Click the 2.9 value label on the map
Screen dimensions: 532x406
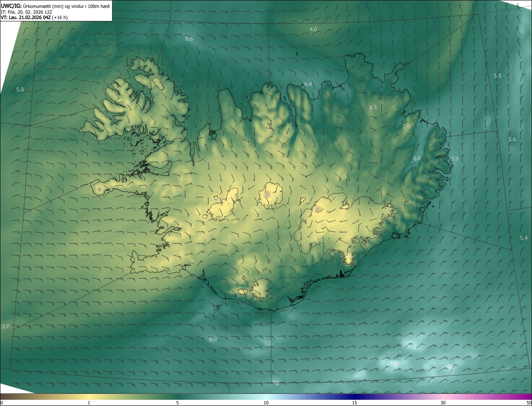(406, 126)
